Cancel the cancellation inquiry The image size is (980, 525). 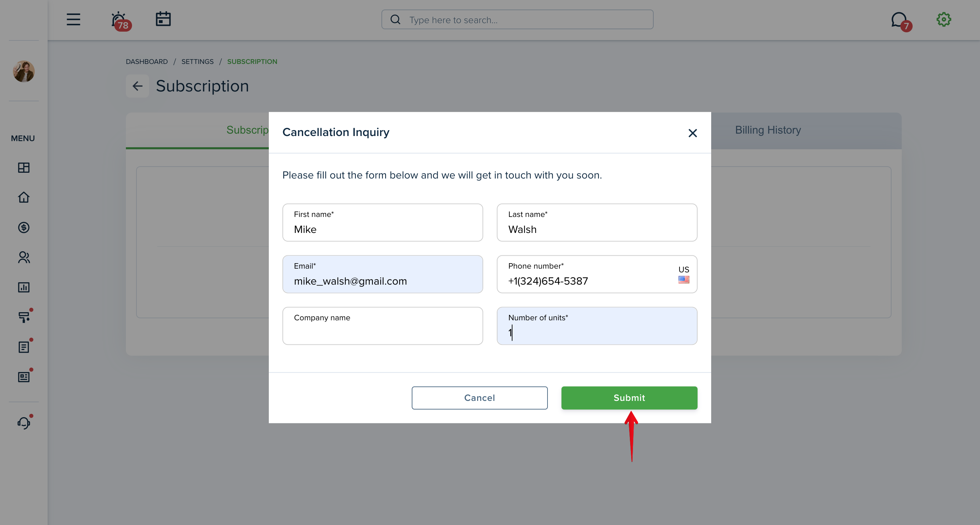(479, 397)
